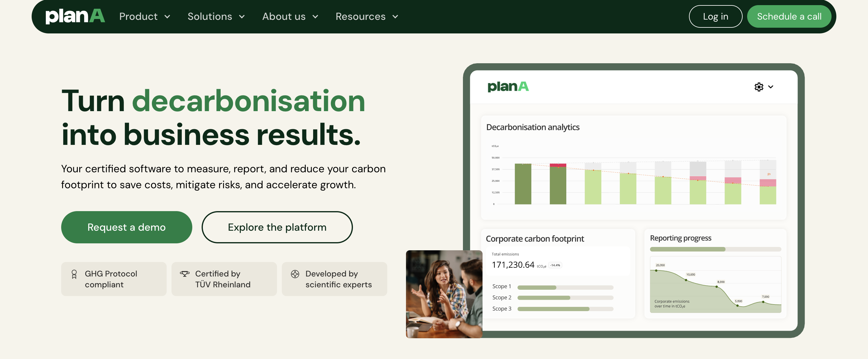Click the Explore the platform button

coord(277,227)
